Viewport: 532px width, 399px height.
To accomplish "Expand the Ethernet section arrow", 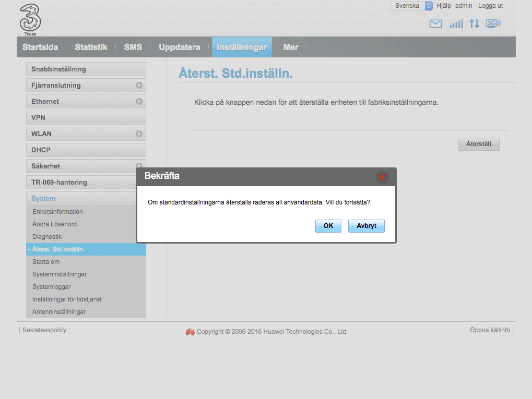I will [x=139, y=101].
